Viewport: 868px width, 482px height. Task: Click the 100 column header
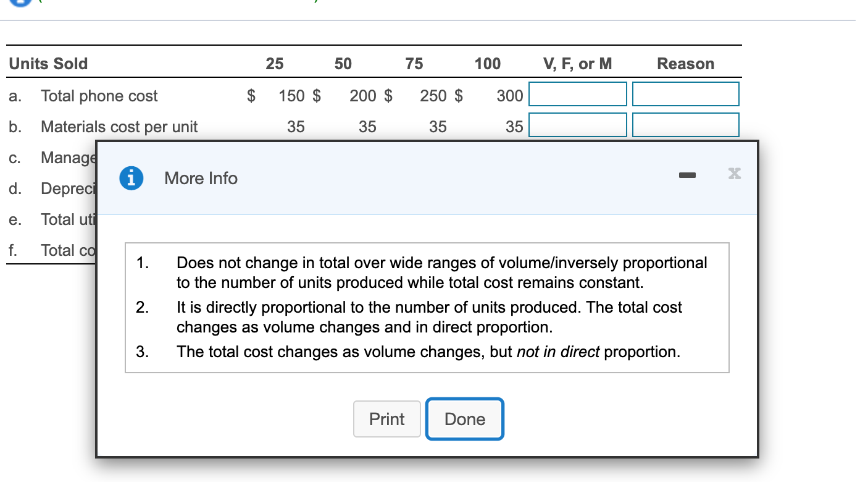click(x=487, y=64)
